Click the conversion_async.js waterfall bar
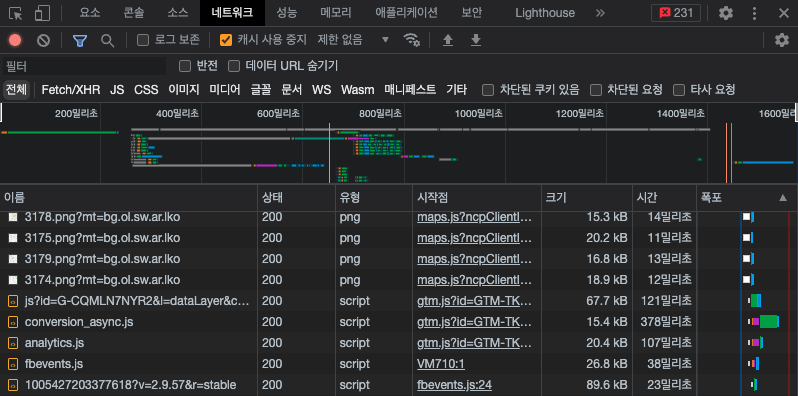This screenshot has width=798, height=396. [x=763, y=322]
